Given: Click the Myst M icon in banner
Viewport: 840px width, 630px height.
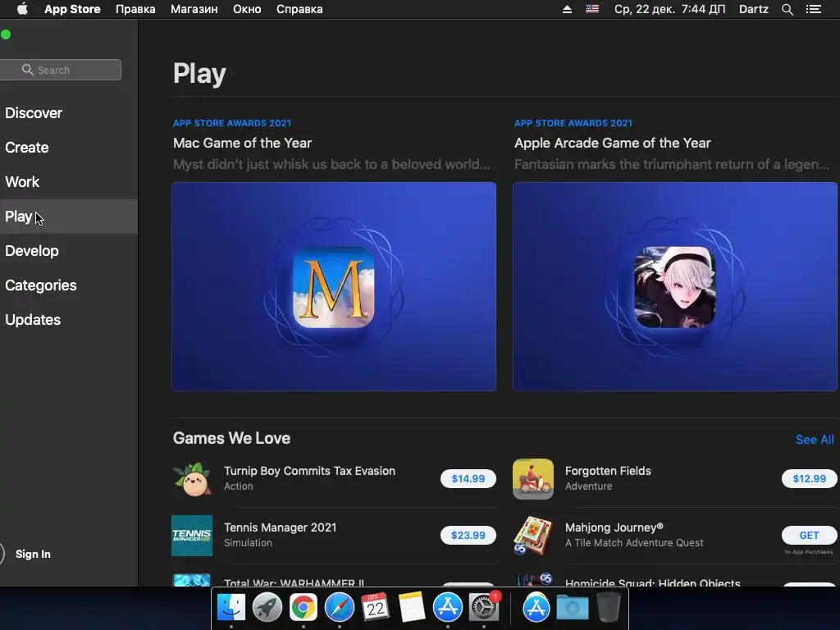Looking at the screenshot, I should point(334,287).
